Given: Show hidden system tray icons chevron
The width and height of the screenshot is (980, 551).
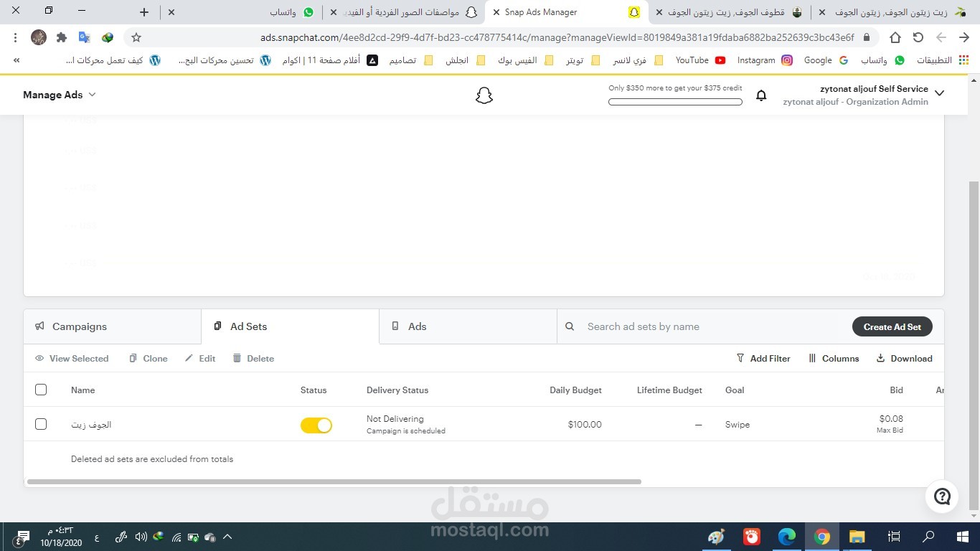Looking at the screenshot, I should point(227,537).
